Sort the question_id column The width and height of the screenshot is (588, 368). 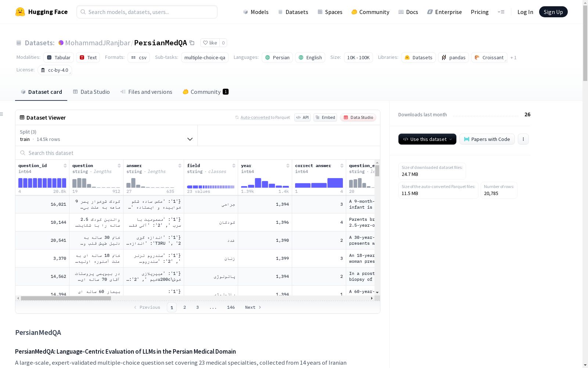(x=65, y=166)
